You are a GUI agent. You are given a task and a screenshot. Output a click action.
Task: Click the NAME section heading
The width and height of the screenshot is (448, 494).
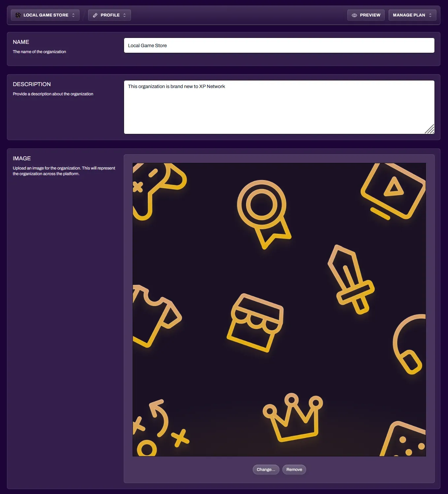click(x=21, y=42)
